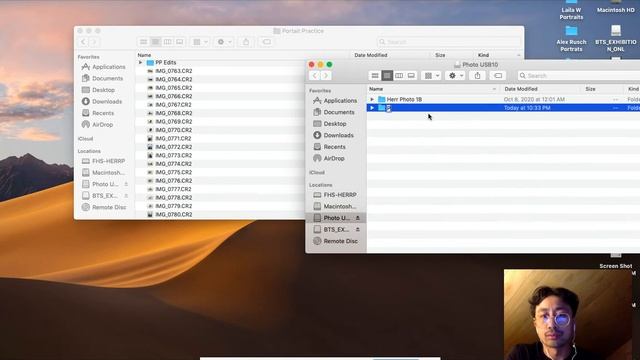Viewport: 640px width, 360px height.
Task: Click Share button in Photo USB10 window
Action: [x=477, y=76]
